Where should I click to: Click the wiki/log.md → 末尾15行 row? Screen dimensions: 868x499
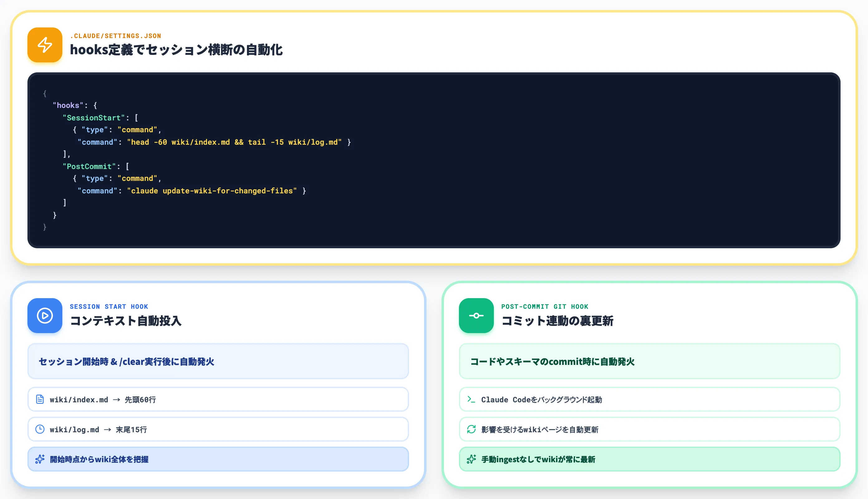click(218, 429)
